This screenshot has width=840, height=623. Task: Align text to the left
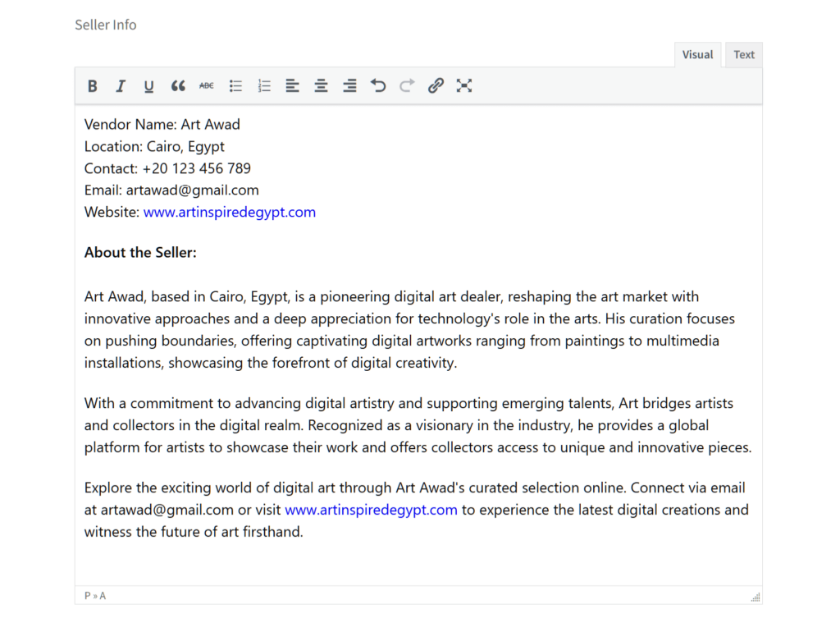tap(292, 86)
